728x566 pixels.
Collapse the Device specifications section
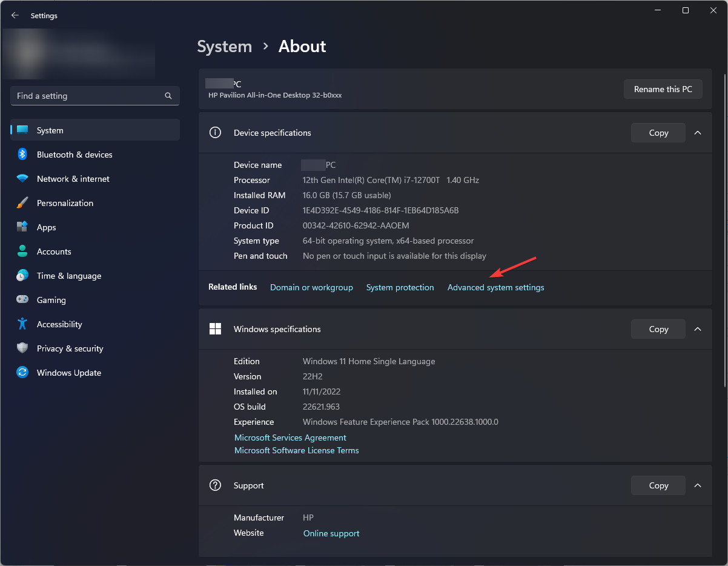pos(698,133)
